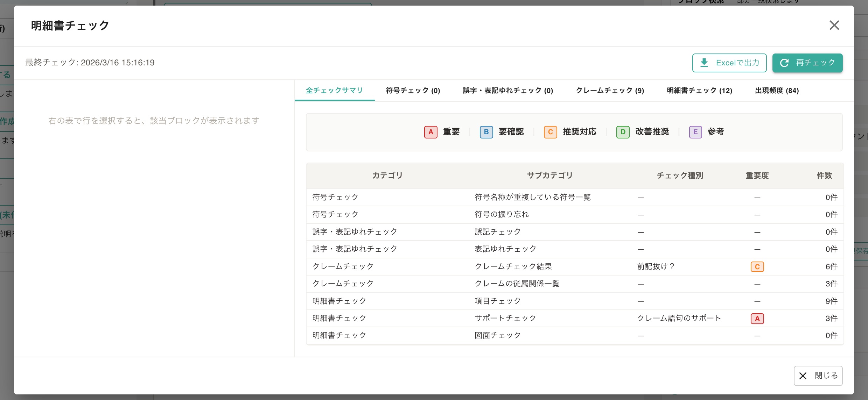Open the 誤字・表記ゆれチェック (0) tab

click(x=508, y=91)
